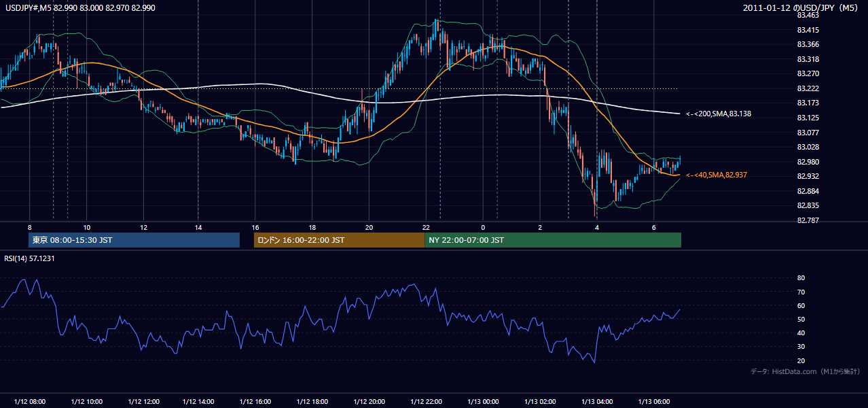Click price axis value 83.366
Image resolution: width=868 pixels, height=408 pixels.
pos(808,44)
